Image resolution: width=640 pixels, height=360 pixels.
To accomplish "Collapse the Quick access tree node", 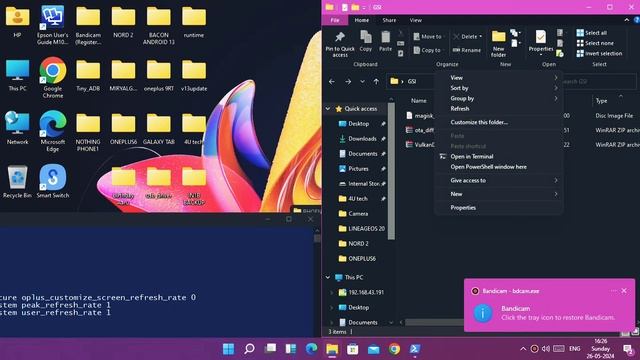I will coord(328,109).
